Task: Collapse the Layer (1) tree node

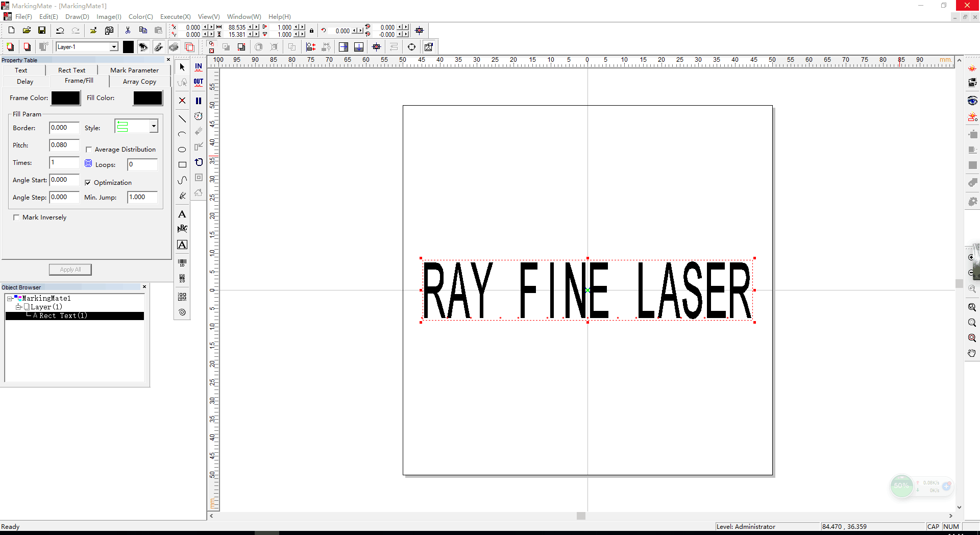Action: pos(18,307)
